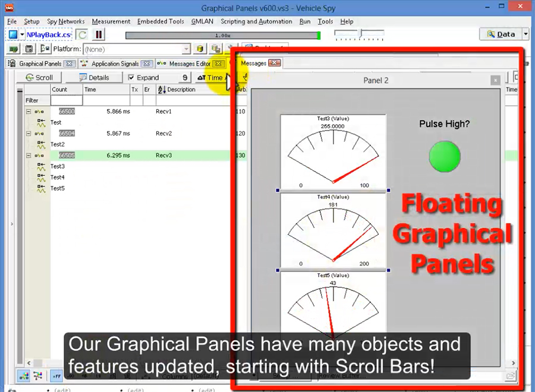Collapse the Recv2 message row
Viewport: 535px width, 392px height.
tap(29, 134)
